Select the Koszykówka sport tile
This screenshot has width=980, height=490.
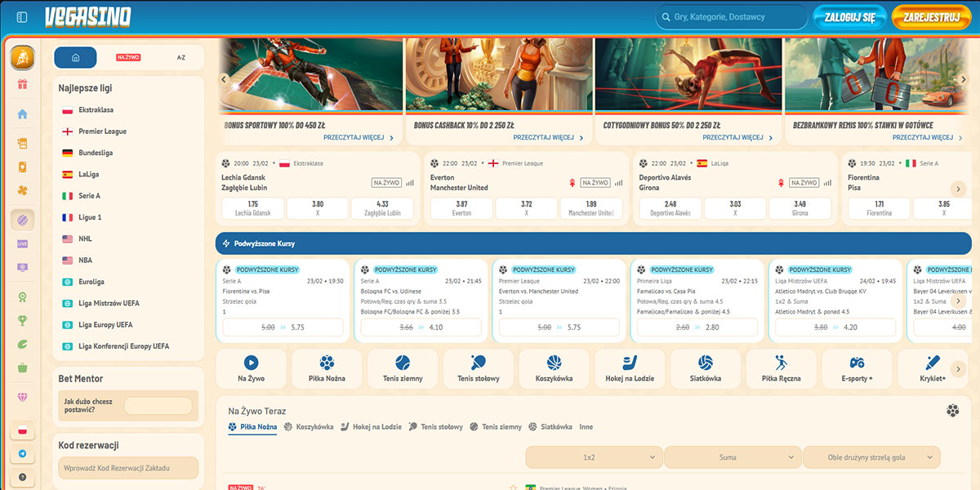click(555, 369)
